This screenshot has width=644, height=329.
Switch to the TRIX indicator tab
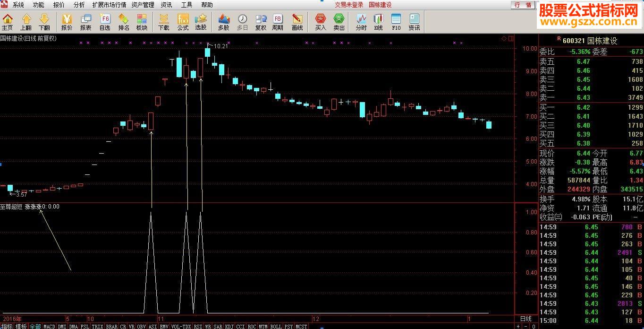[x=97, y=326]
